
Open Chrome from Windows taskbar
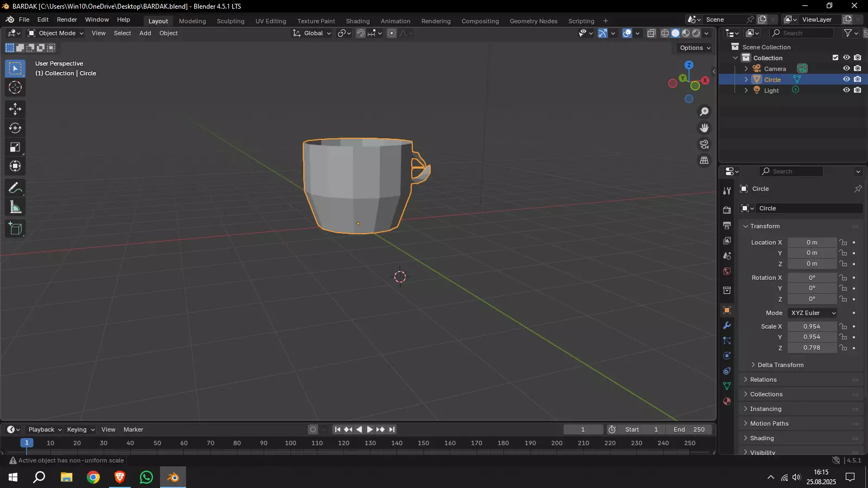click(x=93, y=477)
